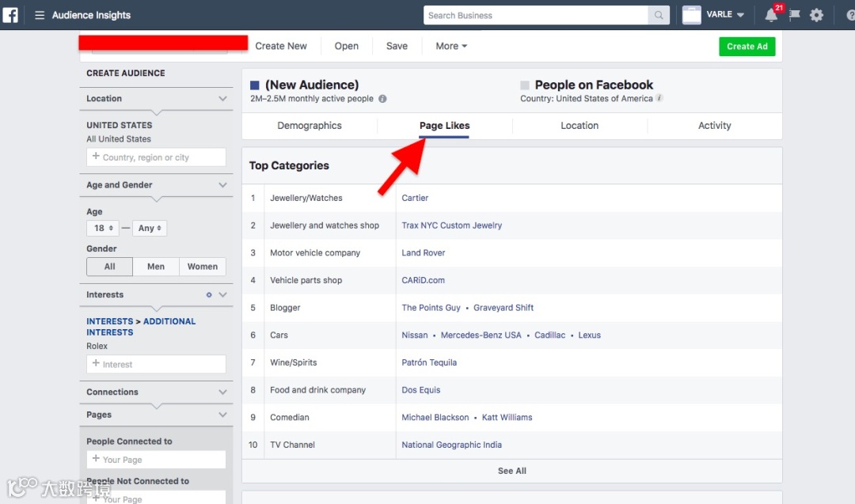Viewport: 855px width, 504px height.
Task: Click the Interest input field
Action: coord(156,365)
